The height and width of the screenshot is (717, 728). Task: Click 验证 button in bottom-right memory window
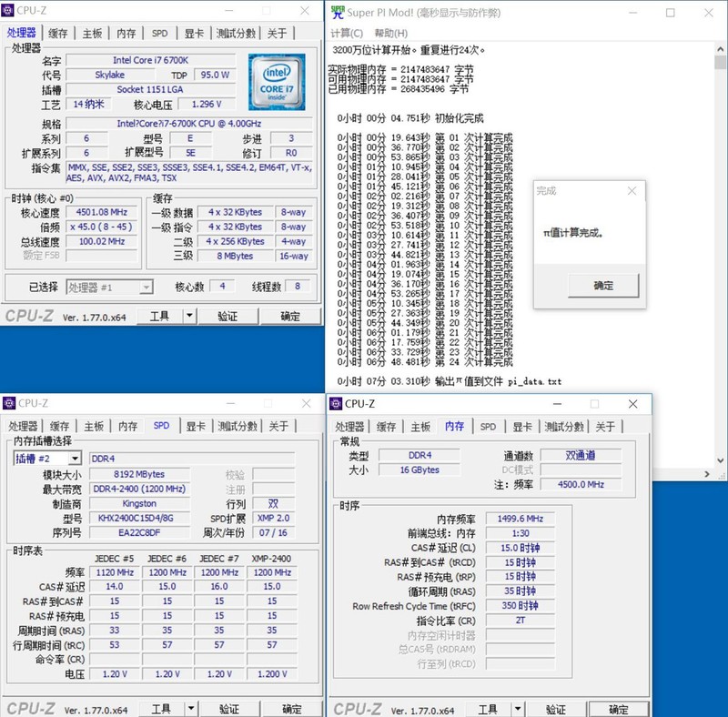point(556,710)
